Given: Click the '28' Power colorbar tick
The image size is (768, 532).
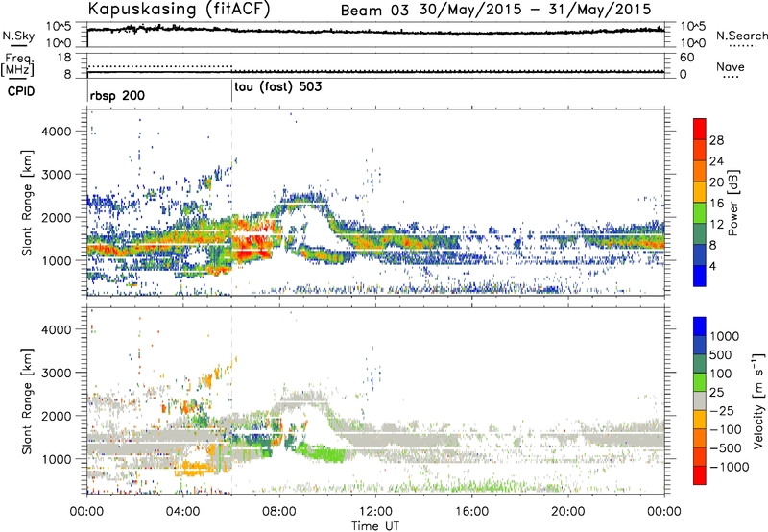Looking at the screenshot, I should [x=716, y=140].
